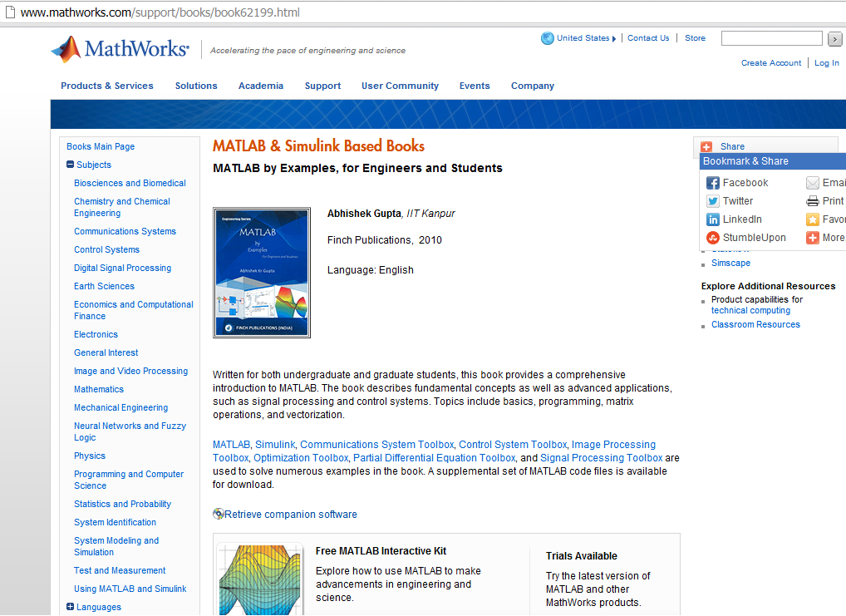This screenshot has width=846, height=616.
Task: Print the page using the printer icon
Action: click(812, 200)
